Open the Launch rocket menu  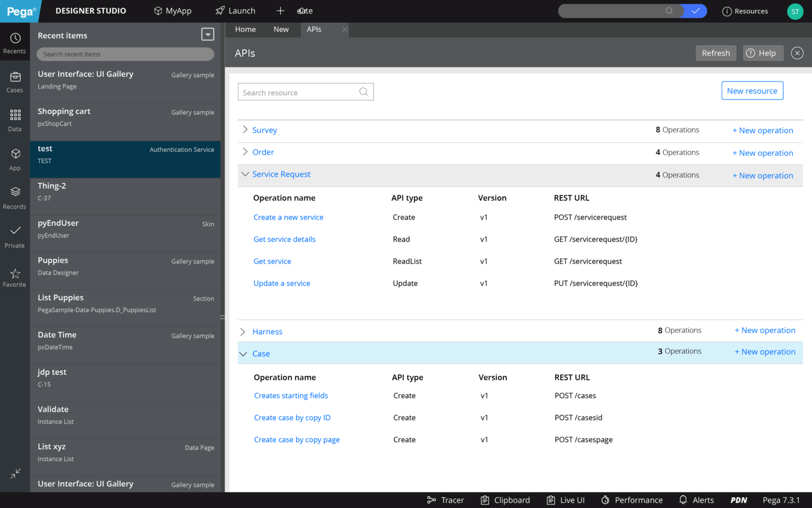click(x=235, y=11)
